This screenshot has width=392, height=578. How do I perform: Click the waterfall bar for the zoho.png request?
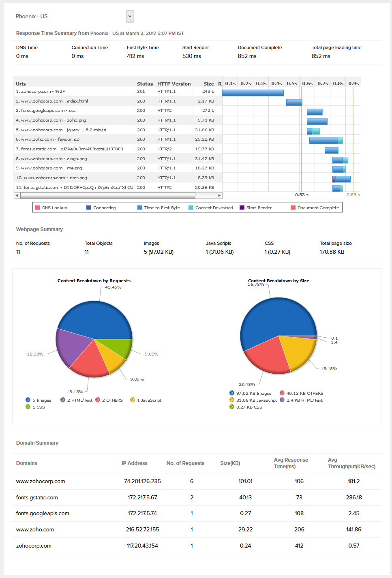[x=317, y=122]
